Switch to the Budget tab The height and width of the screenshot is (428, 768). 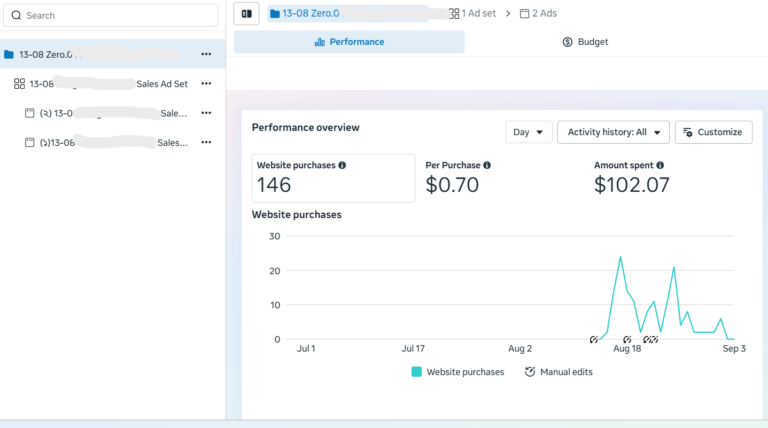(585, 42)
